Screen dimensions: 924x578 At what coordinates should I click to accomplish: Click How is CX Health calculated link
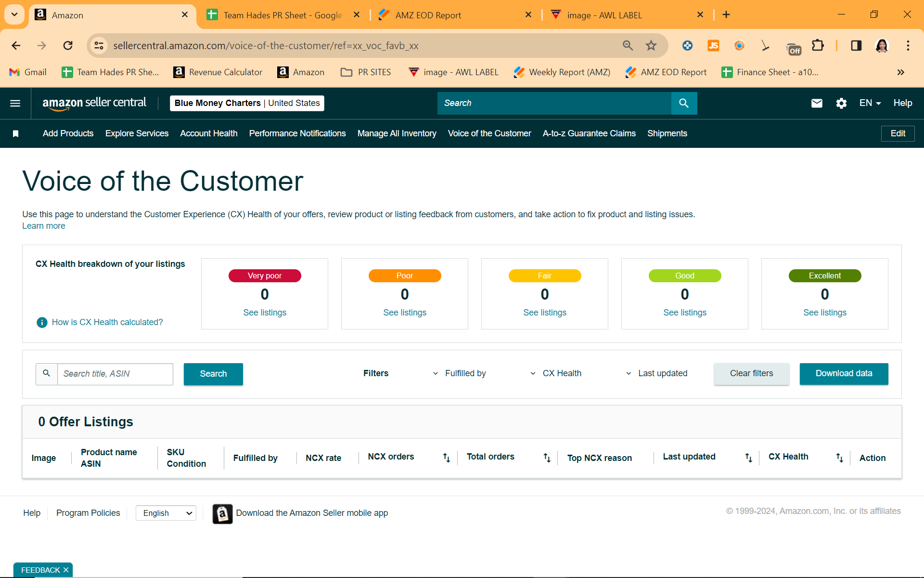(x=107, y=322)
